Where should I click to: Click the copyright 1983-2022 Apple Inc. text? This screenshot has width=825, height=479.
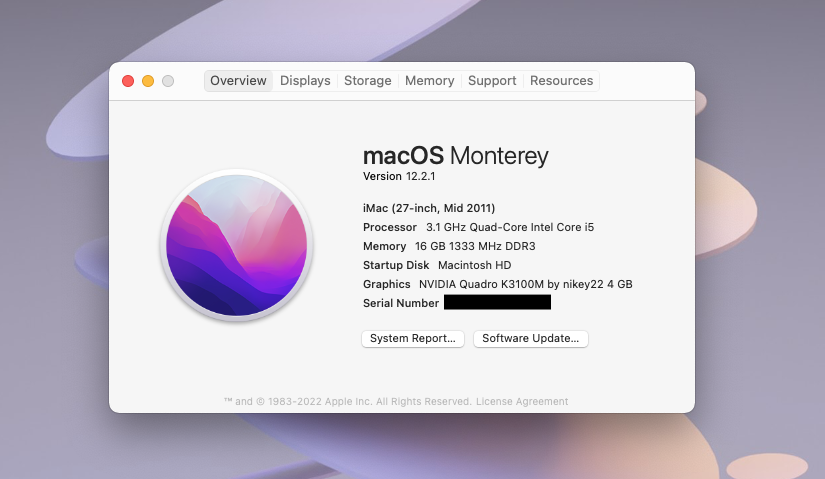pos(347,401)
